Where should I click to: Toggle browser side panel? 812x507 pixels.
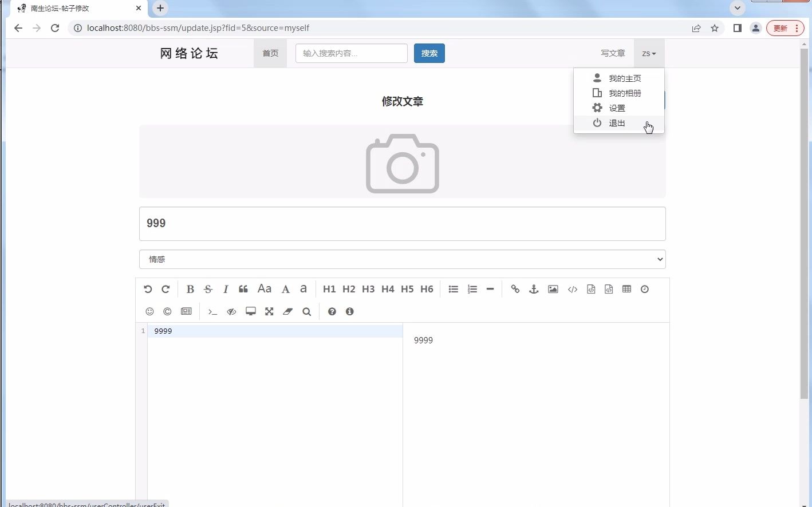pos(738,27)
